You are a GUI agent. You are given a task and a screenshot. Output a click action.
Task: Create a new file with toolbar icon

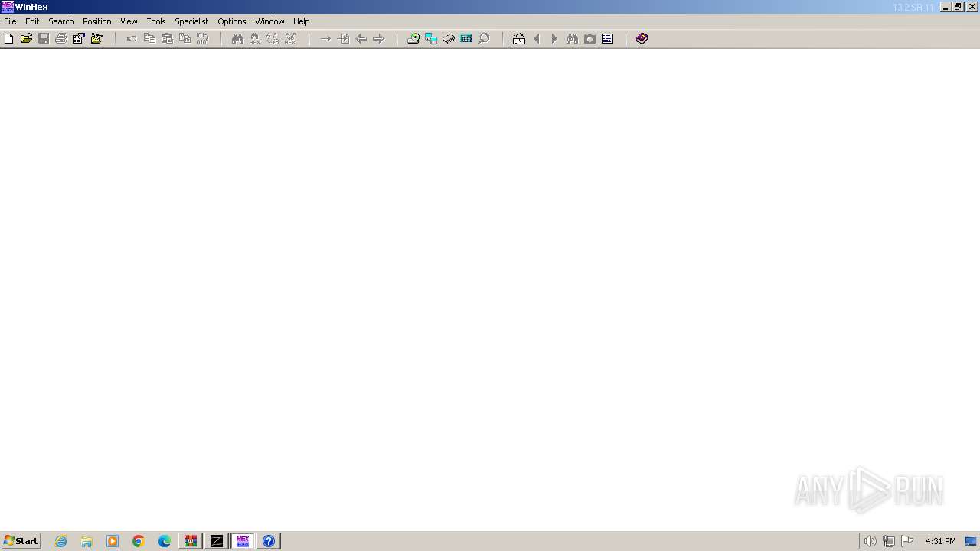pos(9,38)
